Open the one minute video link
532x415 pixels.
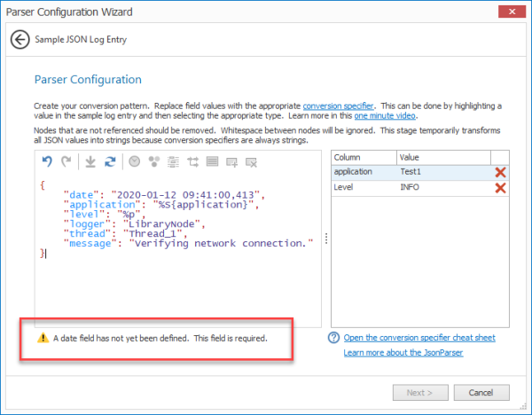click(x=385, y=115)
